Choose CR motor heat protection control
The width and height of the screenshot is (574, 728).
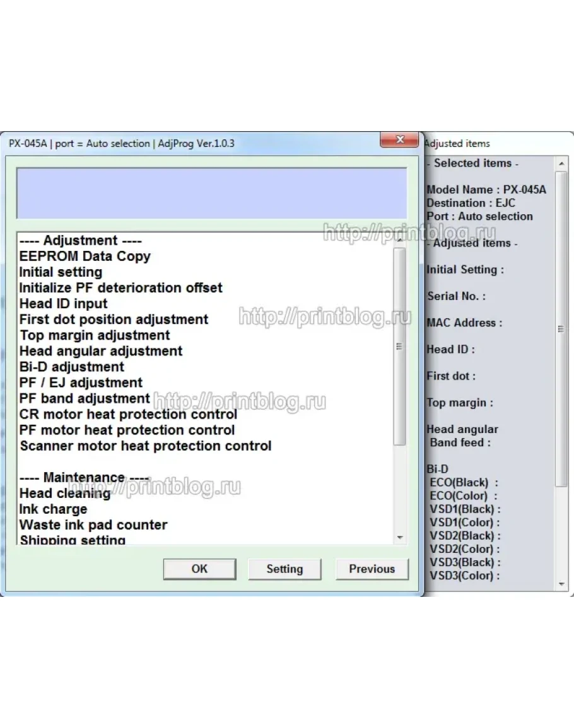click(x=128, y=414)
